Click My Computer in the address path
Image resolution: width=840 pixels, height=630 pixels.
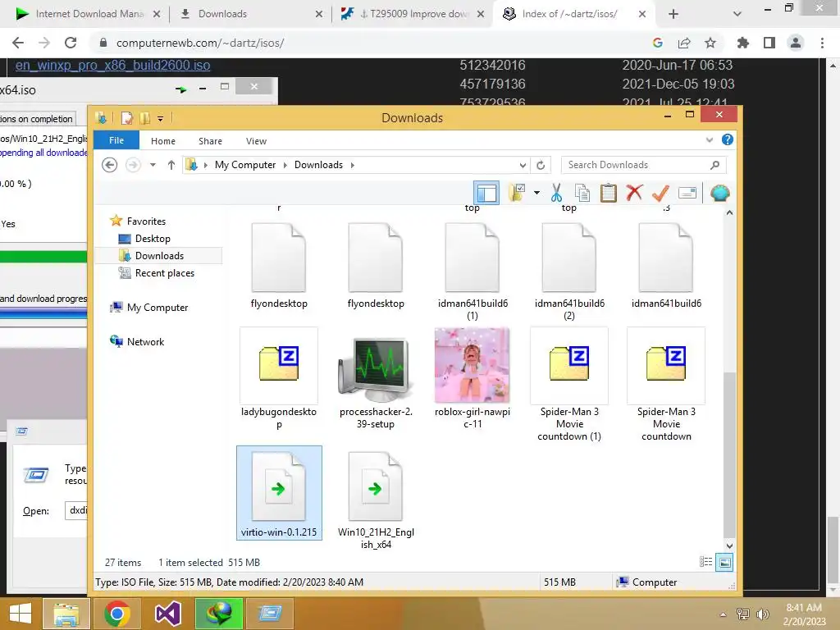[x=244, y=165]
